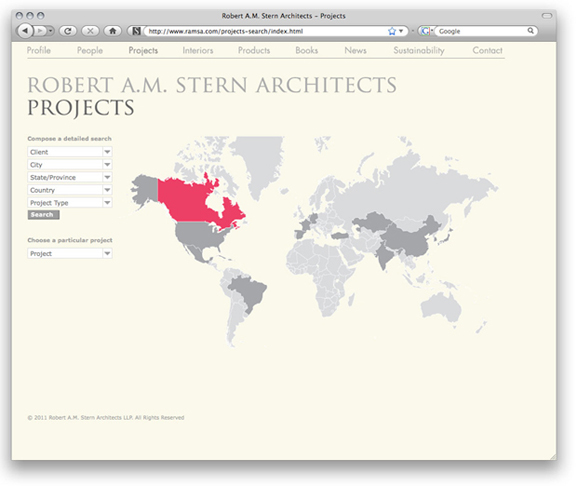577x486 pixels.
Task: Open the Project Type dropdown
Action: 70,203
